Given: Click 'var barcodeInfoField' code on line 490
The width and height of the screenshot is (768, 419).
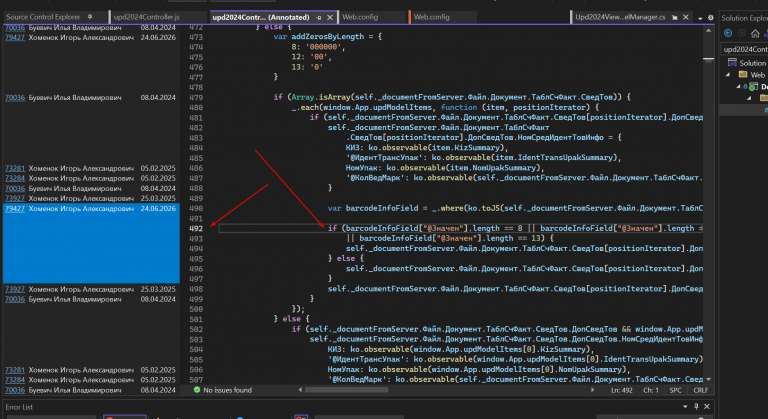Looking at the screenshot, I should click(x=373, y=208).
